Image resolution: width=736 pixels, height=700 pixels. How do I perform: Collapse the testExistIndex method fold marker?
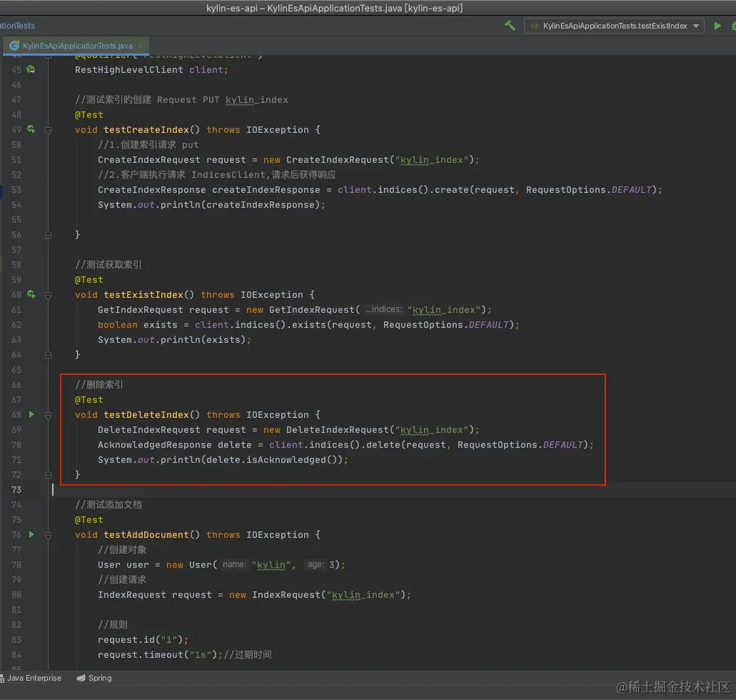(49, 295)
